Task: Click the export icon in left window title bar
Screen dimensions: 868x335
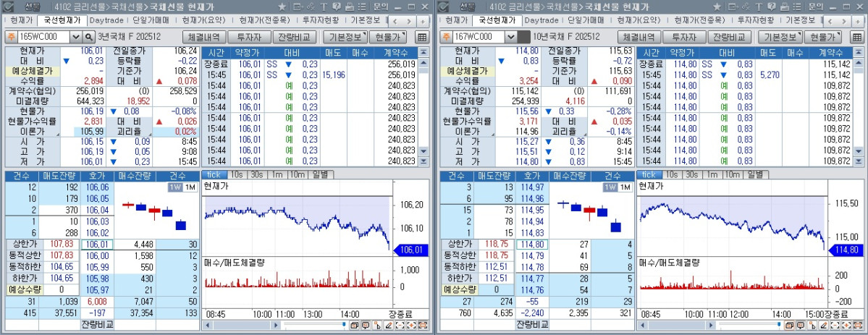Action: point(298,7)
